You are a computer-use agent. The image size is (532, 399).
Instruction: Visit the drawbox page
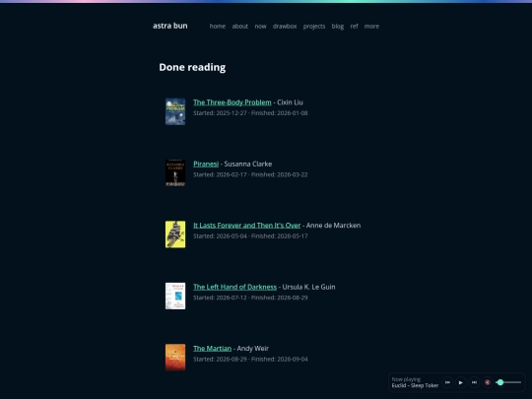pos(285,27)
